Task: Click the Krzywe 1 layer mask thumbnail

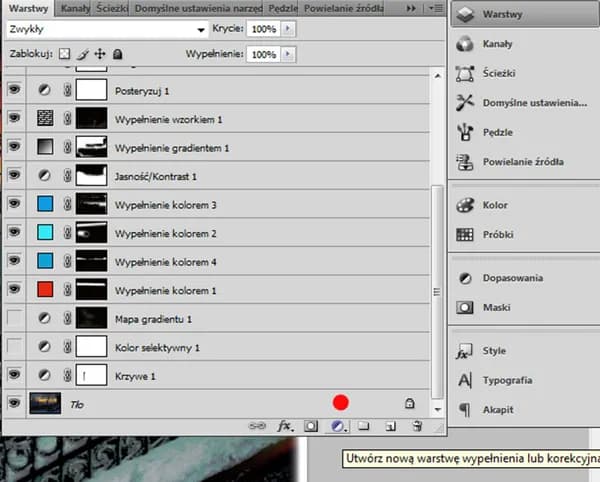Action: pyautogui.click(x=91, y=375)
